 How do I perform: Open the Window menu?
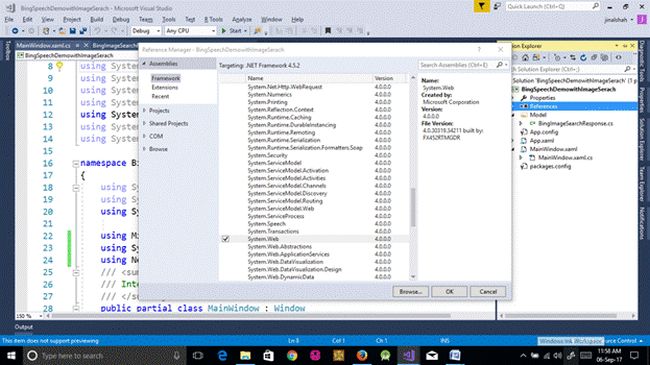coord(272,19)
